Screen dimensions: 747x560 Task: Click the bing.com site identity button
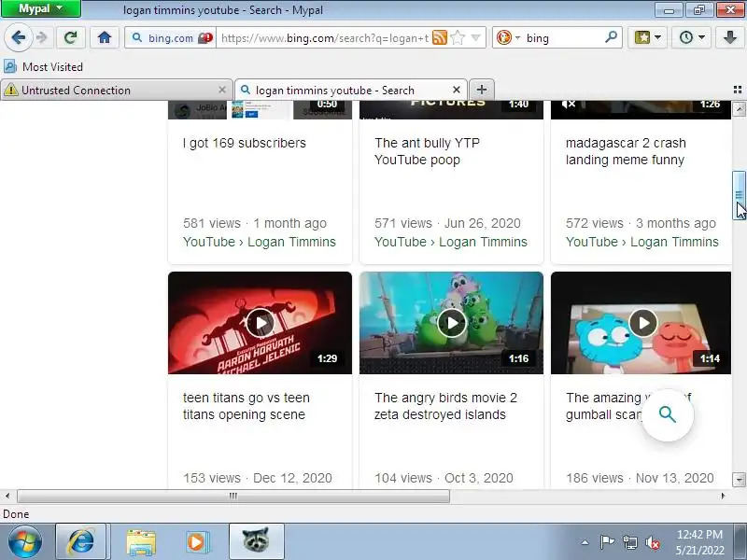pos(171,37)
